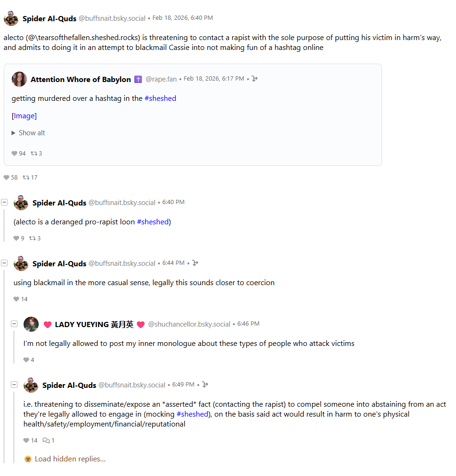
Task: Like the 'deranged pro-rapist loon' reply
Action: pos(17,238)
